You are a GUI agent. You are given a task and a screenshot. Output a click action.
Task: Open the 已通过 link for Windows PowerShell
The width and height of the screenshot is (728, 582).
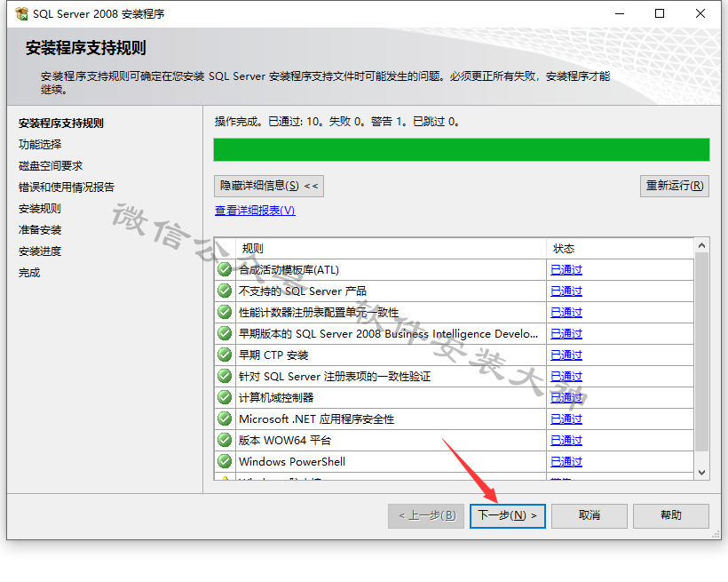[566, 463]
